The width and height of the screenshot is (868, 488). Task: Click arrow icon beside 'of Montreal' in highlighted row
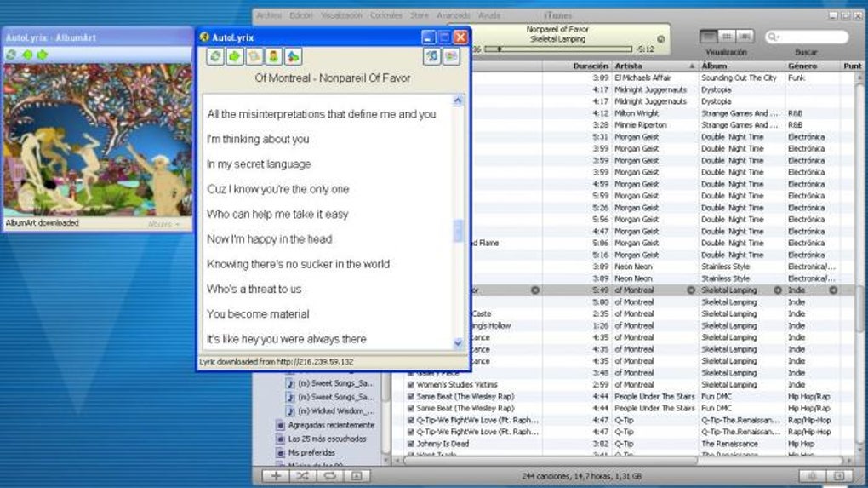point(691,290)
